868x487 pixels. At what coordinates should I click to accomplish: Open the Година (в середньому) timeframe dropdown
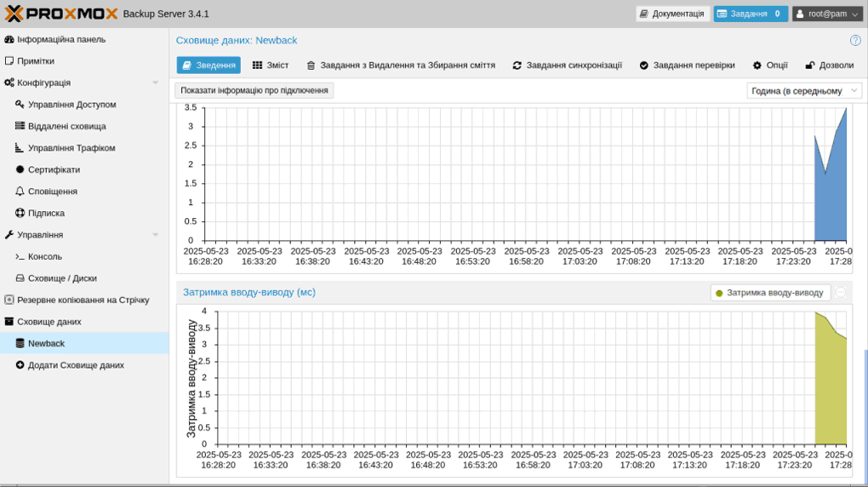(x=803, y=90)
